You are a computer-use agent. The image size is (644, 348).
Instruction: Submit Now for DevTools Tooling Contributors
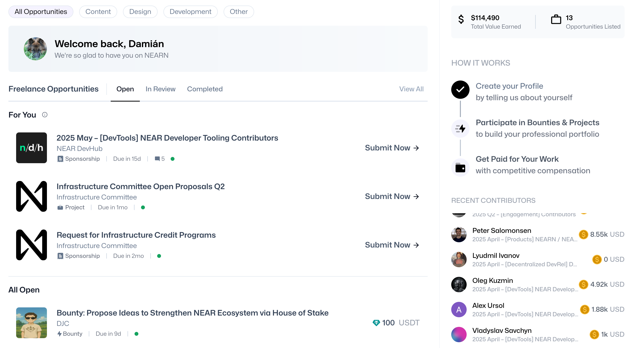point(392,148)
